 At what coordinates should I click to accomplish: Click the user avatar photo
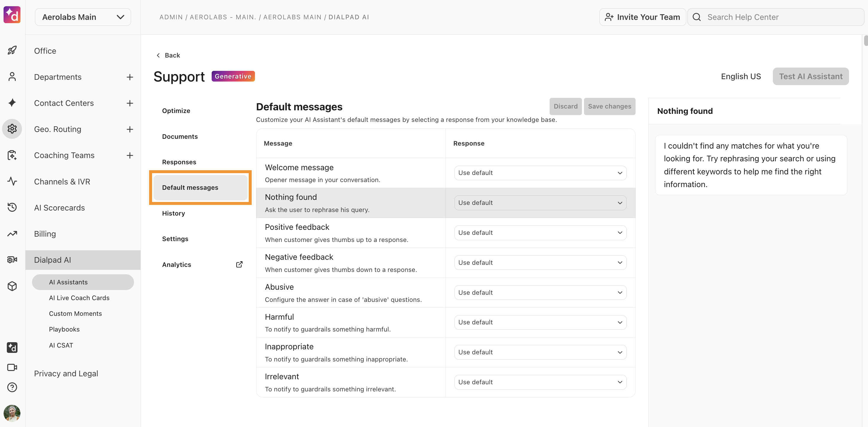(x=12, y=413)
